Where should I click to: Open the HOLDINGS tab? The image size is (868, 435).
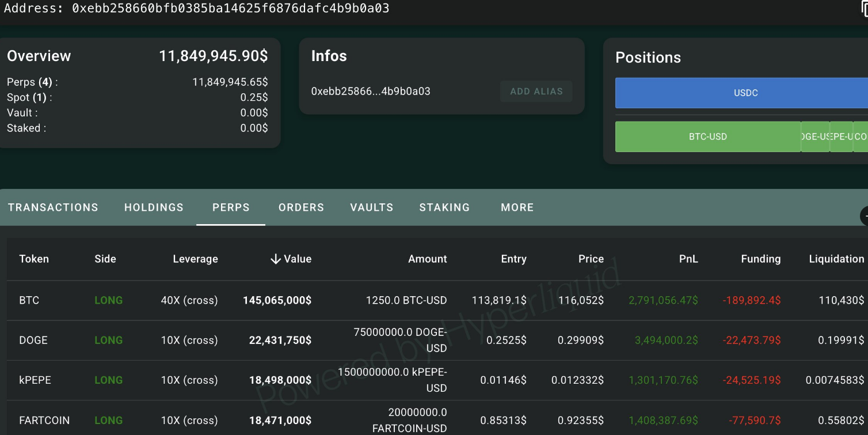pyautogui.click(x=154, y=207)
